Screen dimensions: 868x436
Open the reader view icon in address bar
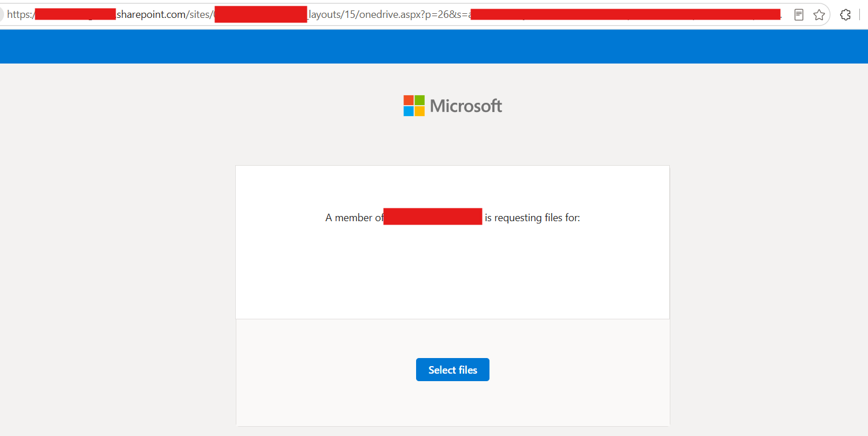799,15
